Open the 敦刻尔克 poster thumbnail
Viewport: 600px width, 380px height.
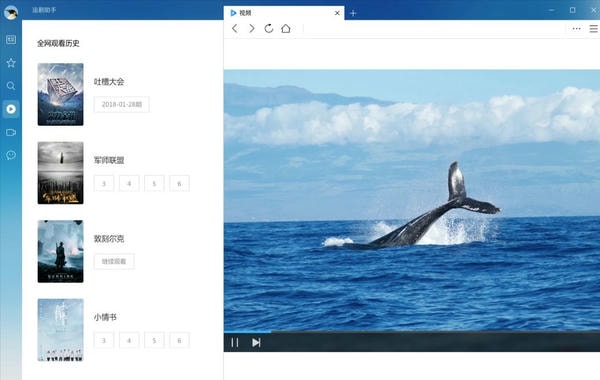pos(60,251)
